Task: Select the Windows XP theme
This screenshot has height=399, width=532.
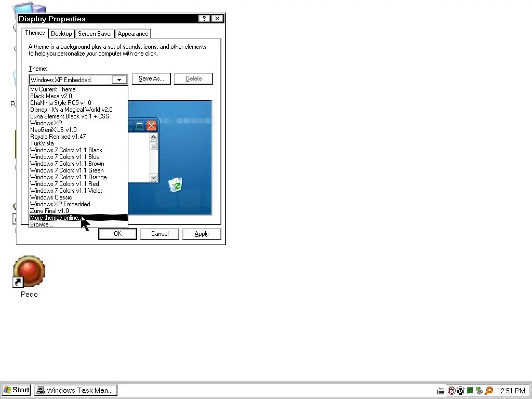Action: click(78, 123)
